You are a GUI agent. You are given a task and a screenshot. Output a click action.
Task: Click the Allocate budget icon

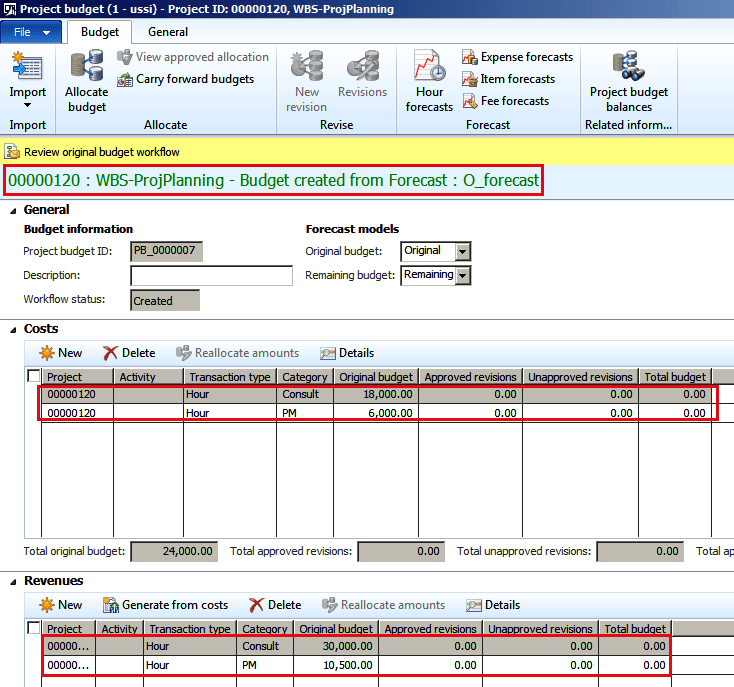(x=86, y=70)
